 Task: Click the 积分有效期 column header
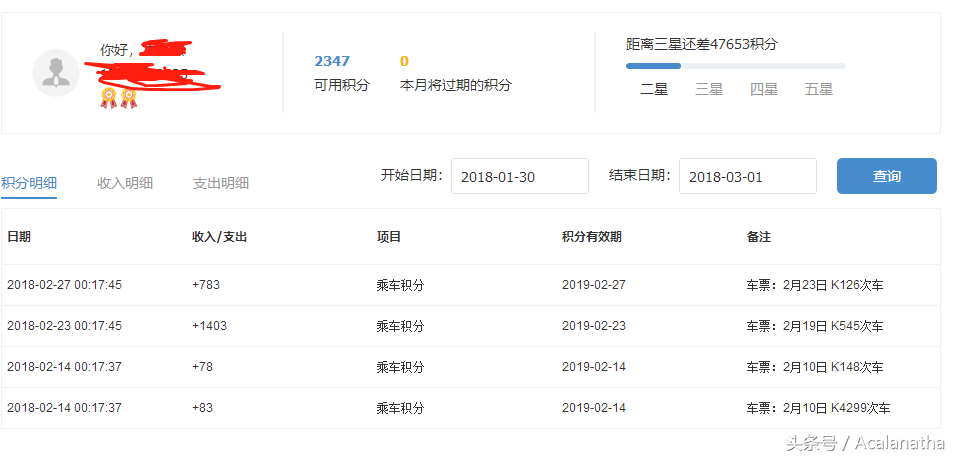(592, 237)
